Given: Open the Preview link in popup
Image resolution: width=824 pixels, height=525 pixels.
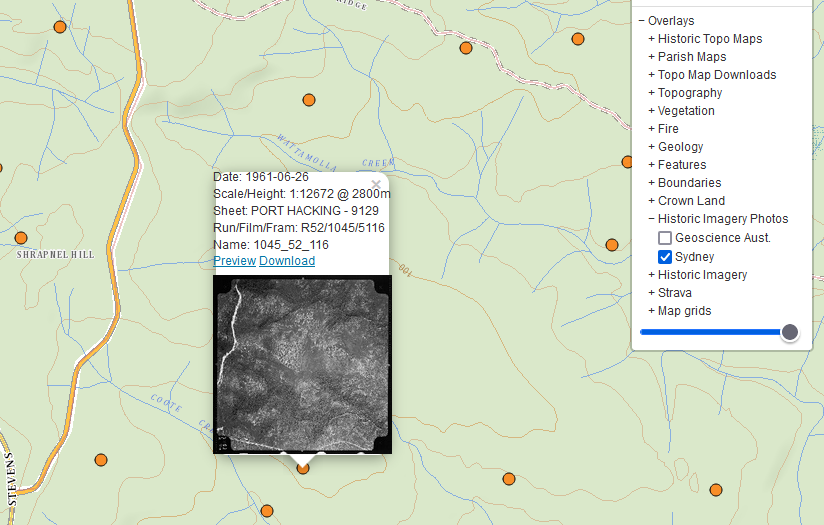Looking at the screenshot, I should tap(234, 261).
